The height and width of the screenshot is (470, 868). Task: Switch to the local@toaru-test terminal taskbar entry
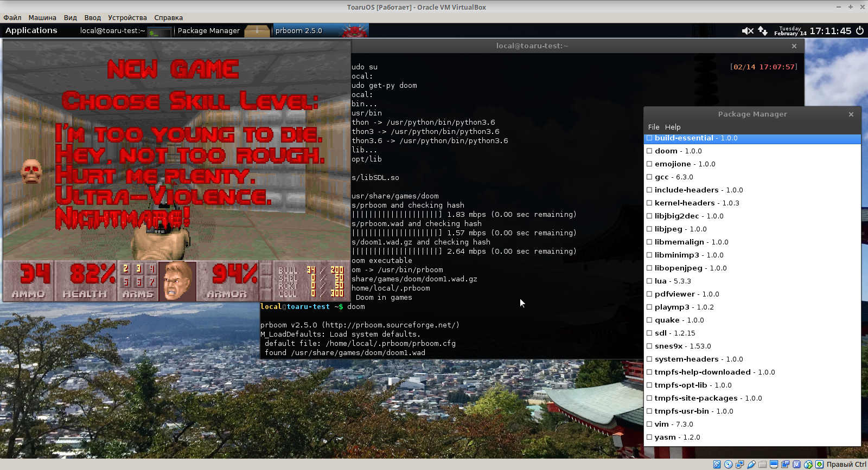click(126, 31)
